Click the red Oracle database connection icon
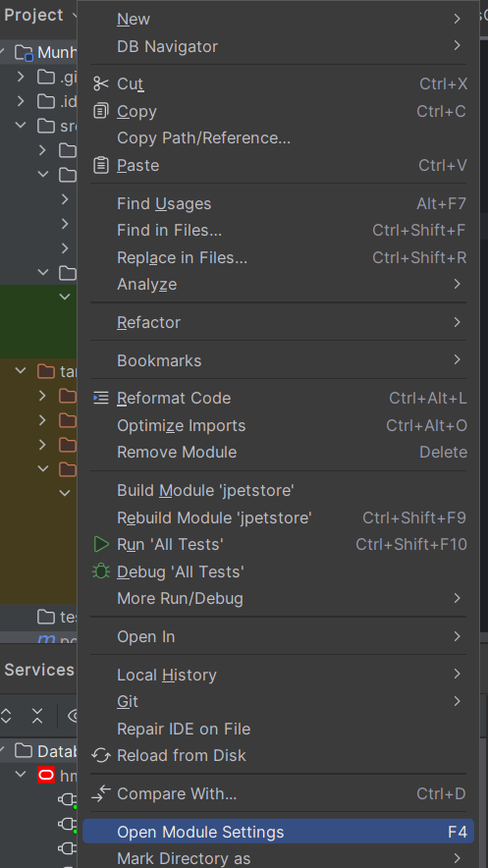Viewport: 488px width, 868px height. pyautogui.click(x=46, y=775)
